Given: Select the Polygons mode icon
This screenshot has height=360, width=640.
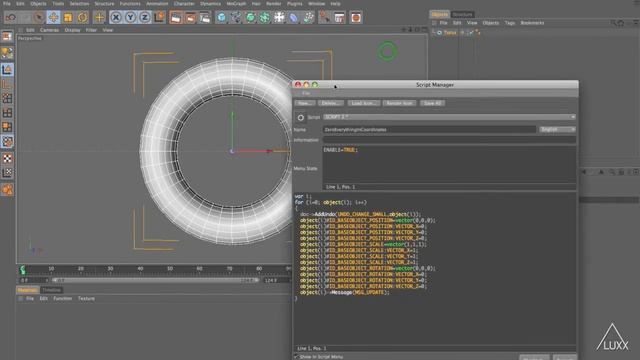Looking at the screenshot, I should (7, 127).
